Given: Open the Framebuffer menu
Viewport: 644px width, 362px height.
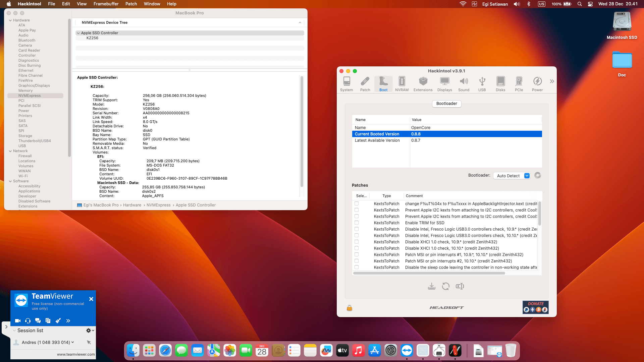Looking at the screenshot, I should pyautogui.click(x=106, y=4).
